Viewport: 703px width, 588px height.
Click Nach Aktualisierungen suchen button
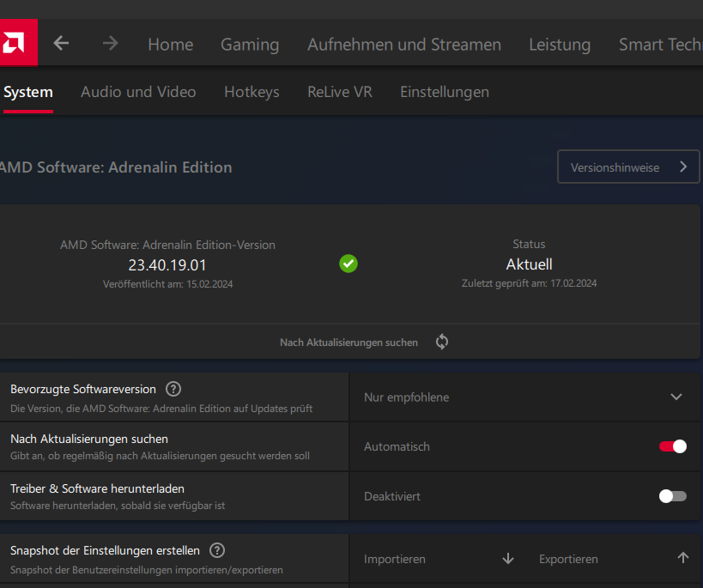349,342
